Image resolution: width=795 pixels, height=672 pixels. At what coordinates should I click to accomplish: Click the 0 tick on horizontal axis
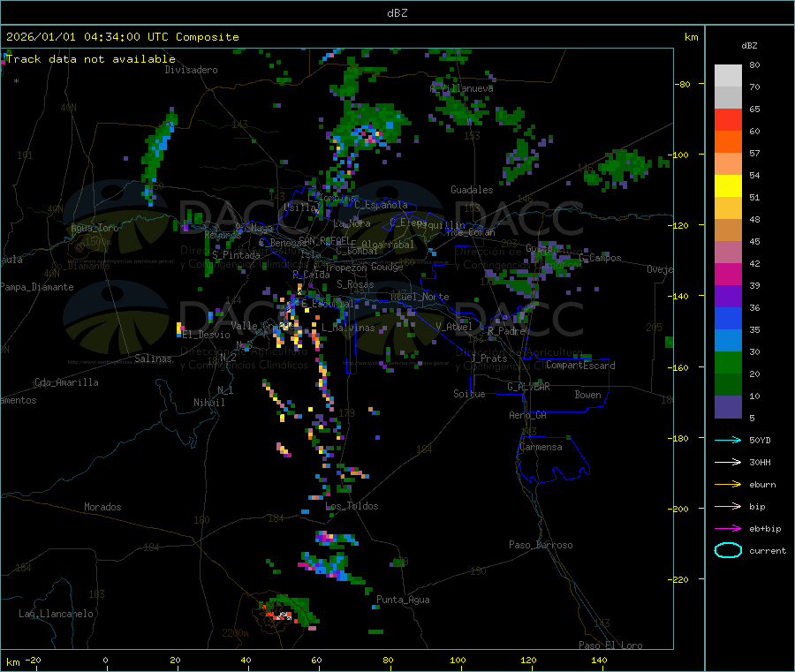coord(105,660)
